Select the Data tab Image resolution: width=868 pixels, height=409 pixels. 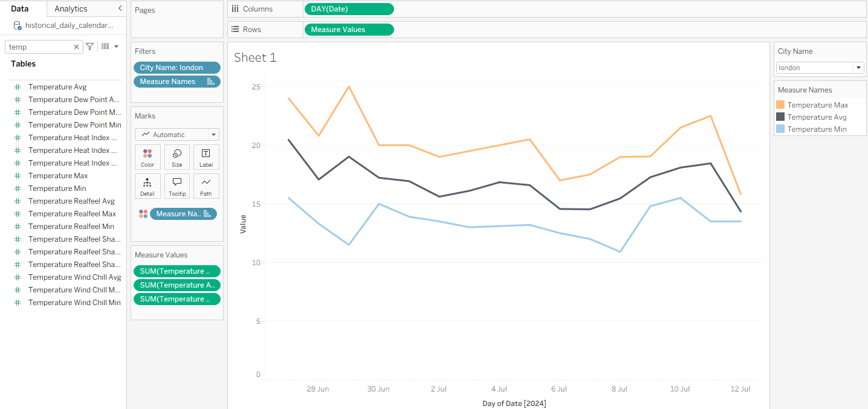tap(20, 8)
